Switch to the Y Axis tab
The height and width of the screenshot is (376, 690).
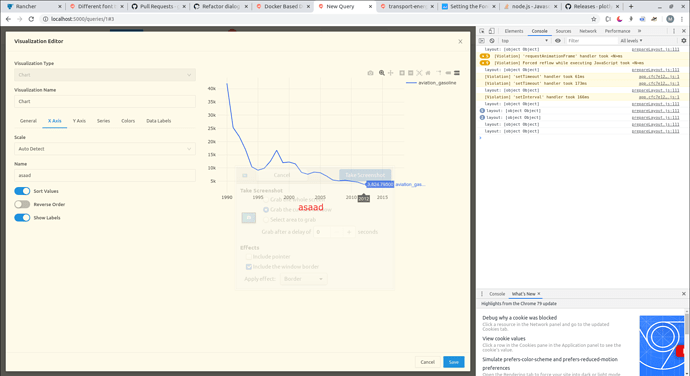coord(79,121)
